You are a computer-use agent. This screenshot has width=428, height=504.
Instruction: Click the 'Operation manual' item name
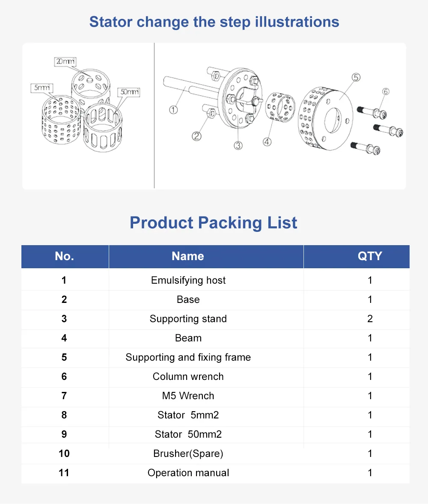click(x=188, y=473)
